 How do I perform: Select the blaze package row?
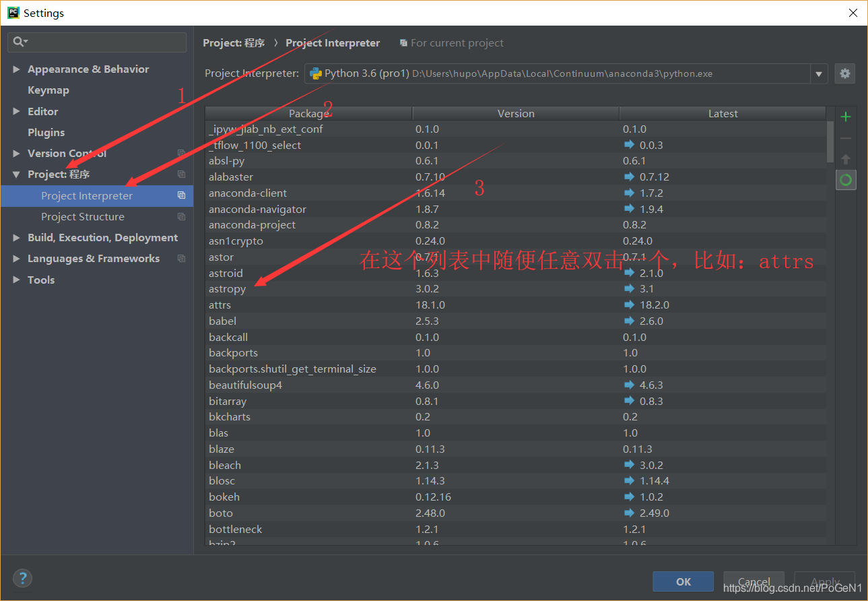[516, 449]
